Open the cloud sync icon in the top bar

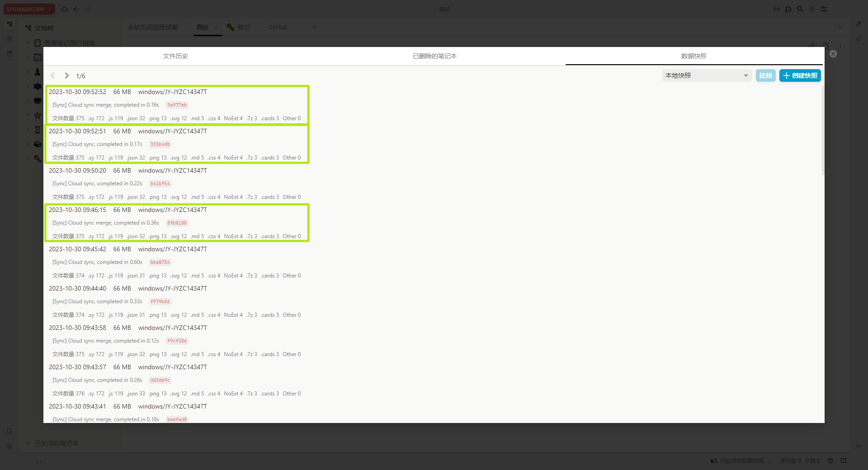coord(65,9)
